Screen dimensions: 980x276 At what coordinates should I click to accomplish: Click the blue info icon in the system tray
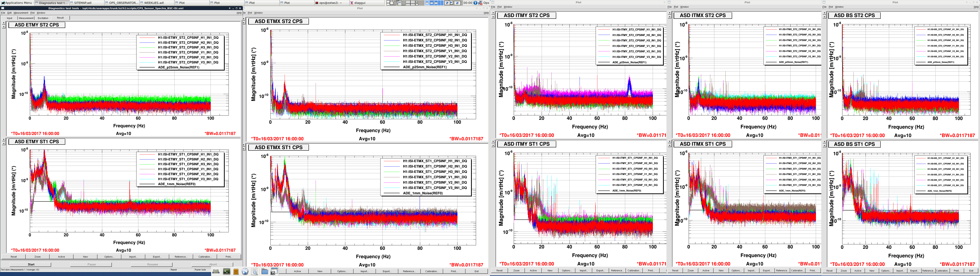[x=475, y=3]
